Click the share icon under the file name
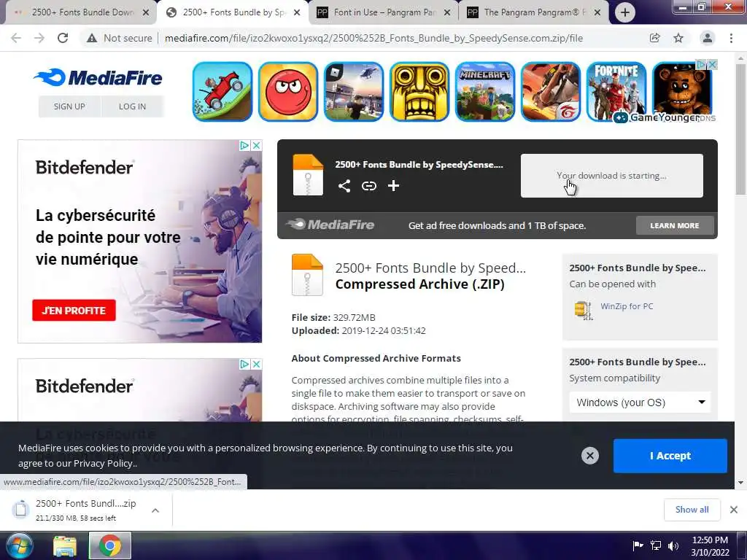This screenshot has height=560, width=747. [x=344, y=186]
